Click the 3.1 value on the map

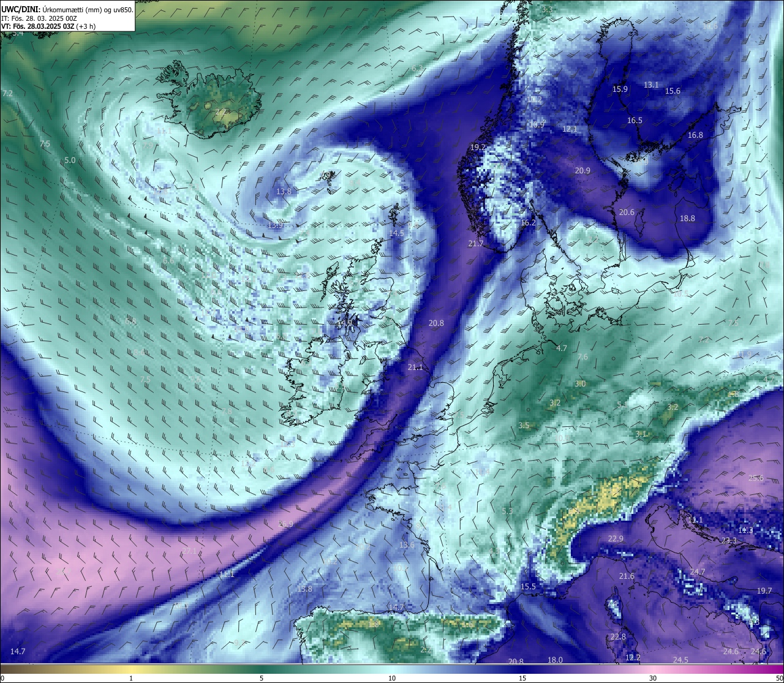coord(641,434)
